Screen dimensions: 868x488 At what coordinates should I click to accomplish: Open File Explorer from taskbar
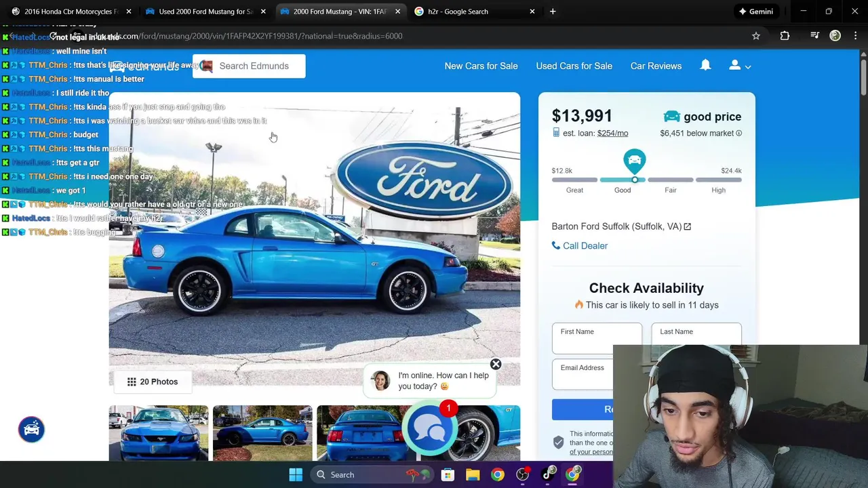pyautogui.click(x=473, y=474)
